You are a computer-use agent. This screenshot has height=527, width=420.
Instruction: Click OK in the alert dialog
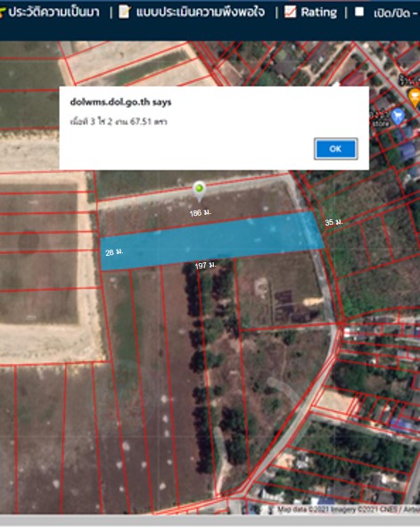tap(335, 149)
